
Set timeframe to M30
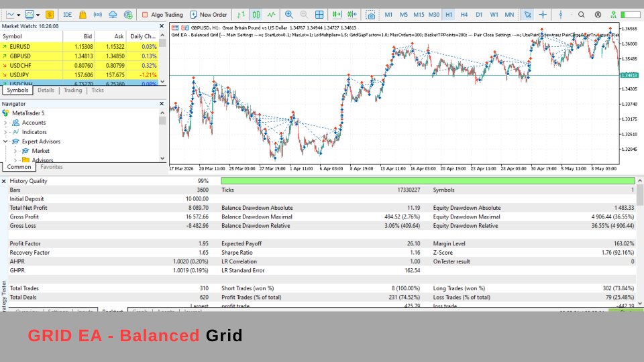coord(434,15)
